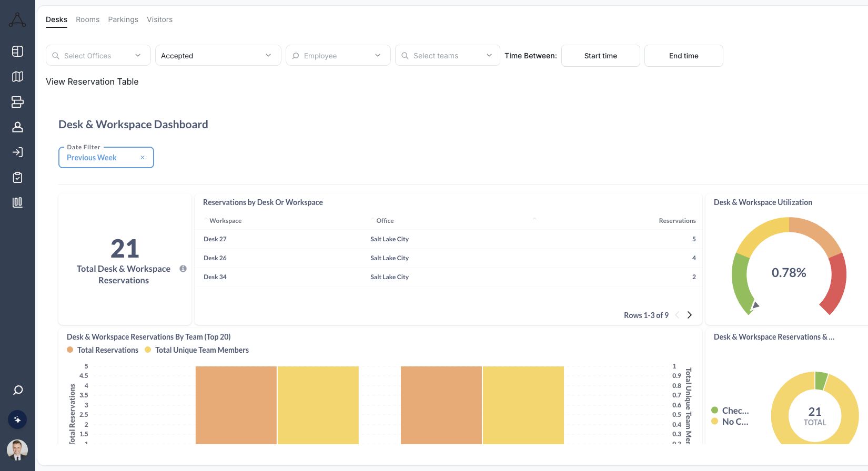Viewport: 868px width, 471px height.
Task: Go to previous page of reservations table
Action: 677,315
